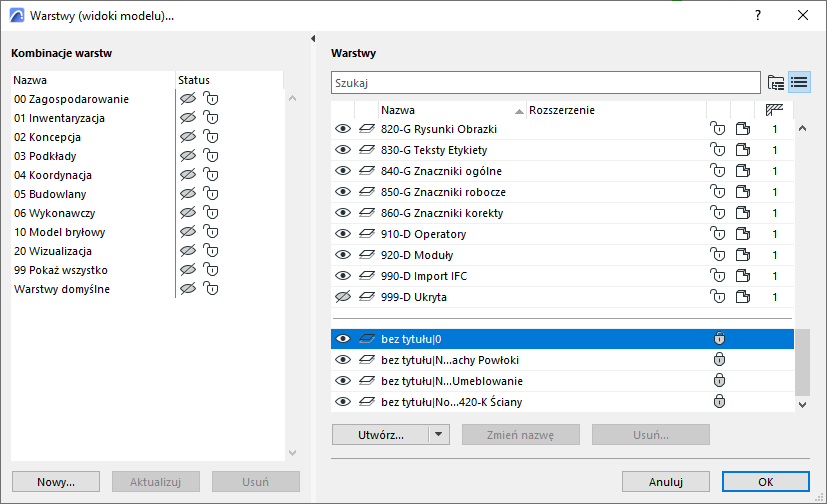Lock the 840-G Znaczniki ogólne layer
Screen dimensions: 827x504
[x=718, y=171]
